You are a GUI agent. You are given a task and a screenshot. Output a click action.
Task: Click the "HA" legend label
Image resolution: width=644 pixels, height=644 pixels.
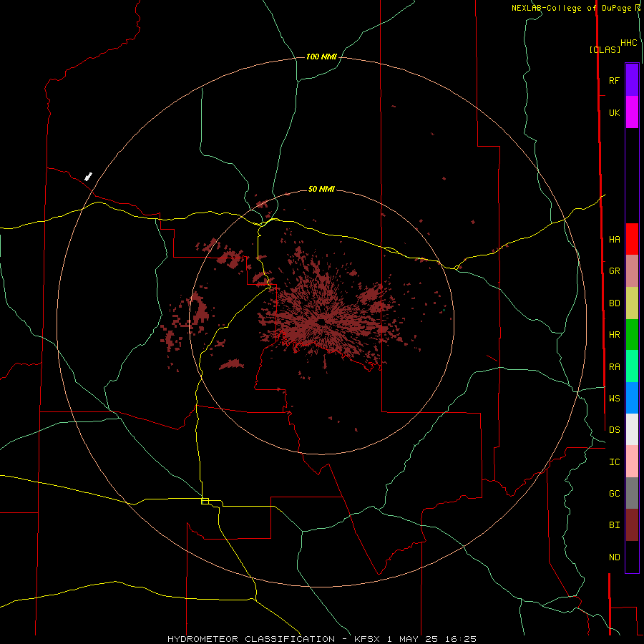tap(615, 240)
